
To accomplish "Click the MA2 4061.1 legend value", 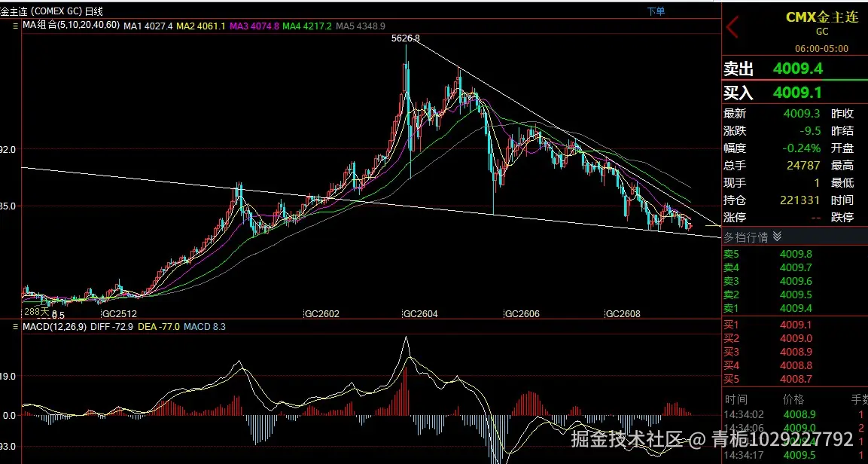I will 200,26.
